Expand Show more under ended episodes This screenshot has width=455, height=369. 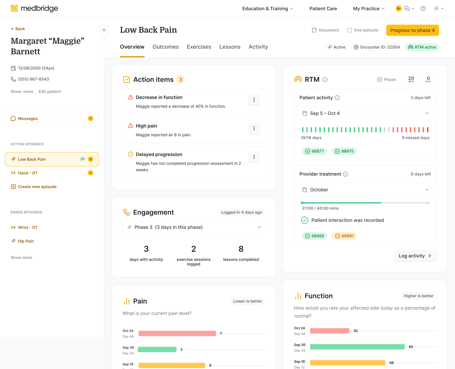pos(21,257)
